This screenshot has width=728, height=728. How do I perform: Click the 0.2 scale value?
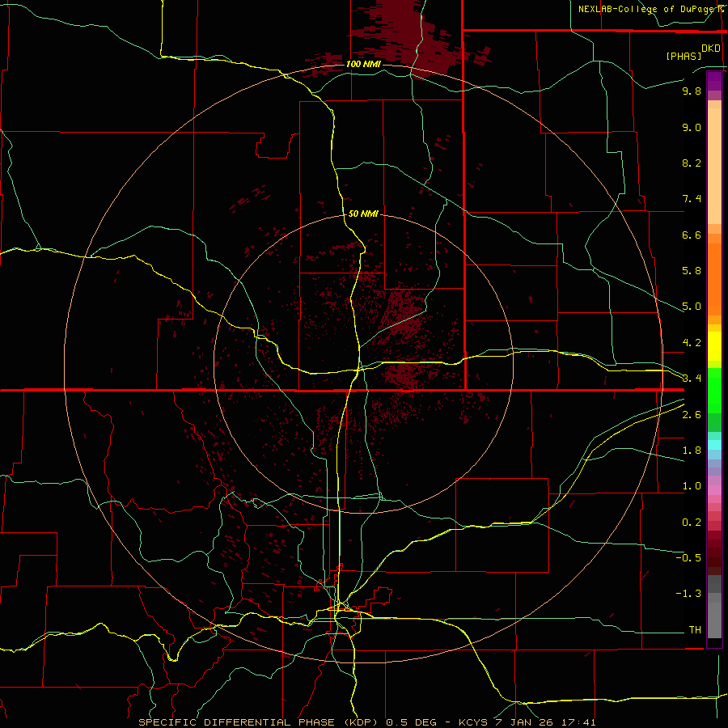692,523
